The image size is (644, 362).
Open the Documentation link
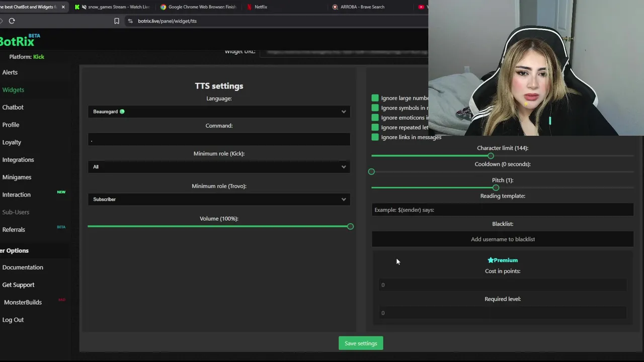click(x=23, y=267)
